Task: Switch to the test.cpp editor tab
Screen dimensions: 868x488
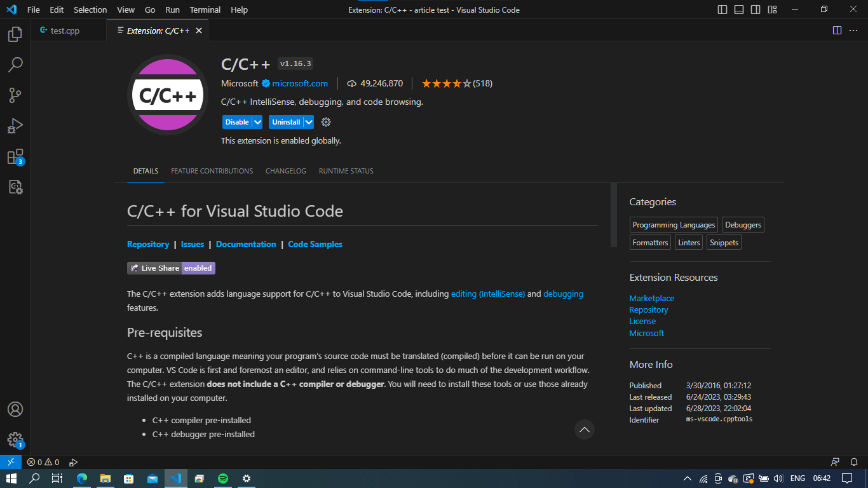Action: 69,30
